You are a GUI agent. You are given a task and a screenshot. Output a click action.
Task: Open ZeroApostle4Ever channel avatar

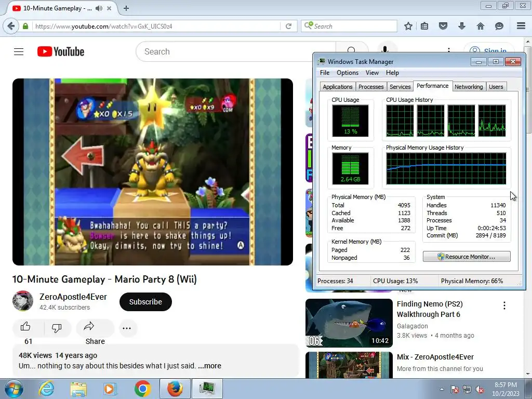pyautogui.click(x=23, y=301)
